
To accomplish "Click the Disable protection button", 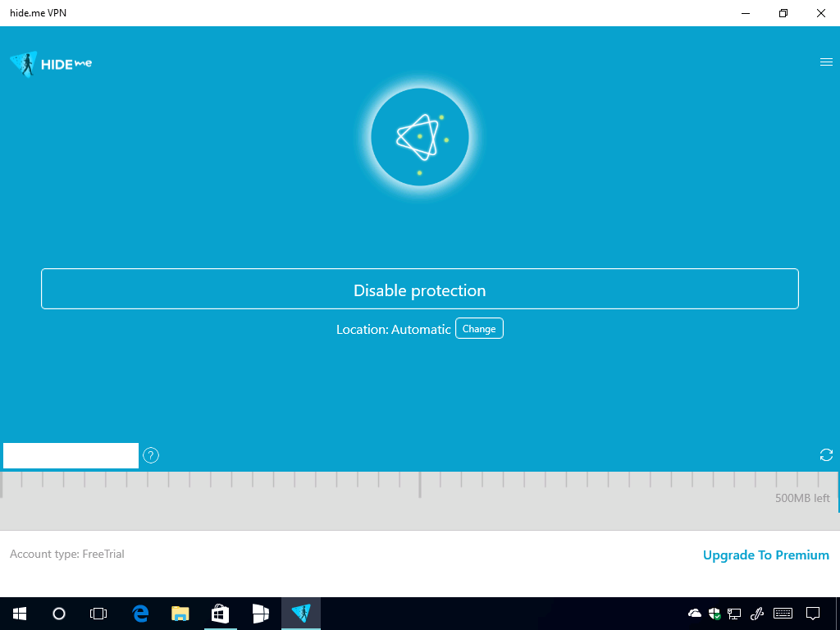I will tap(420, 289).
